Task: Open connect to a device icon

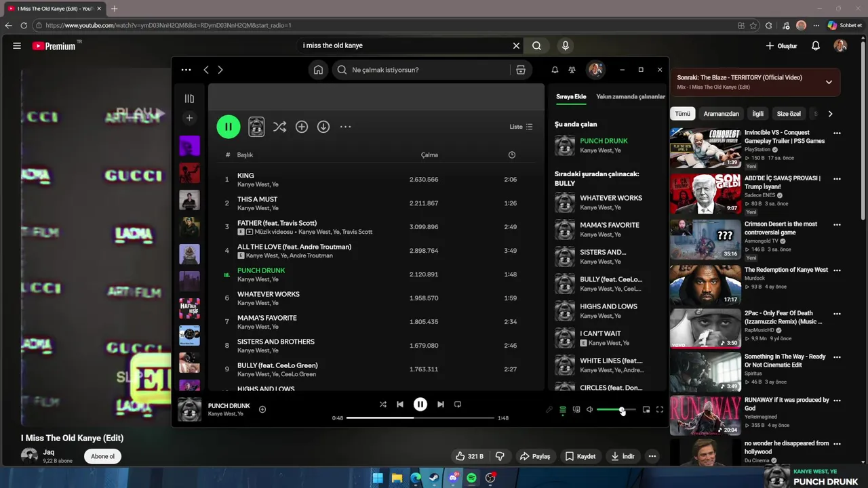Action: [576, 409]
